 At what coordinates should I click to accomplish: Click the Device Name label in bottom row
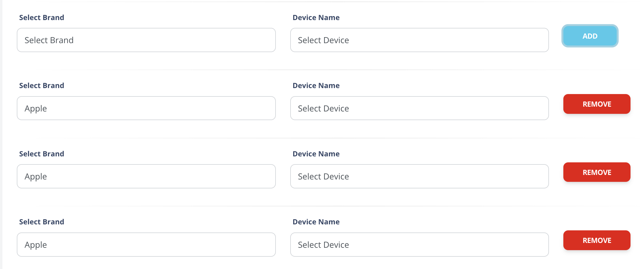pyautogui.click(x=316, y=222)
